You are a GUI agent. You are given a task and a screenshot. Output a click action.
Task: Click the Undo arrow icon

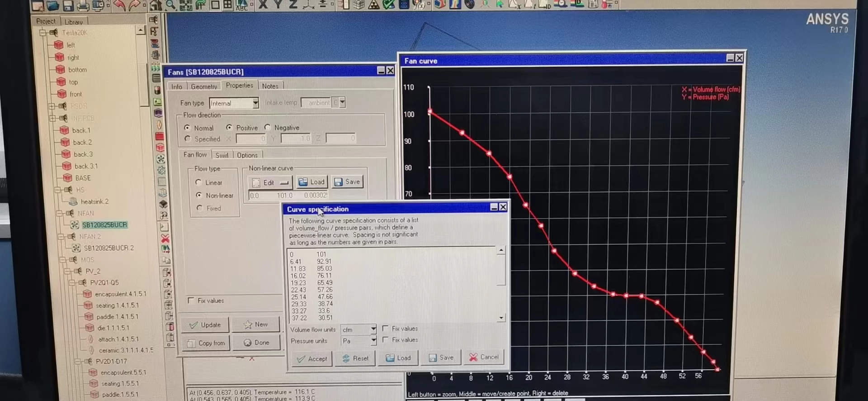click(x=120, y=5)
